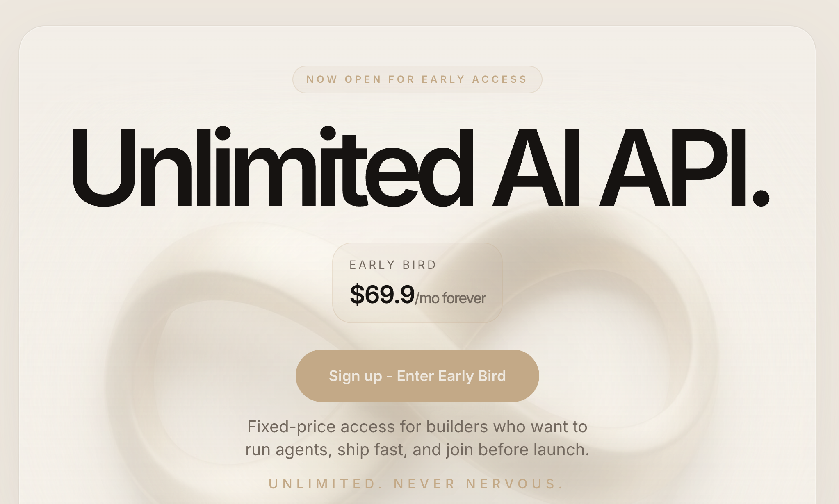
Task: Click the /mo forever label
Action: pos(450,298)
